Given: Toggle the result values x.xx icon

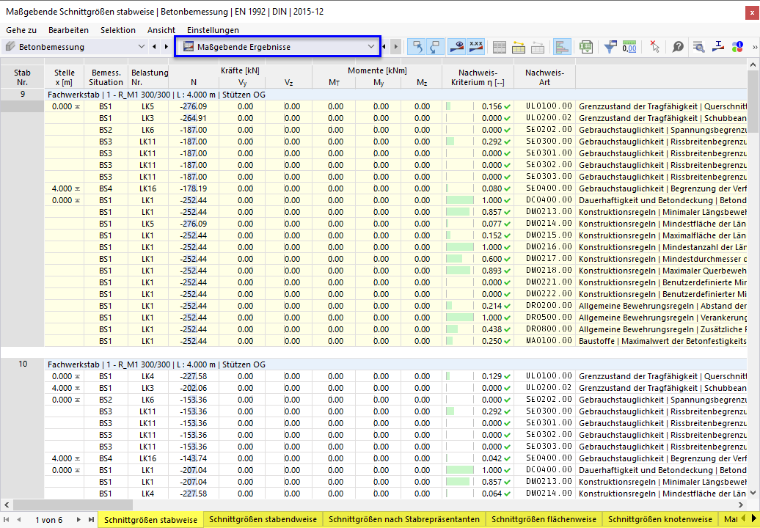Looking at the screenshot, I should tap(476, 47).
